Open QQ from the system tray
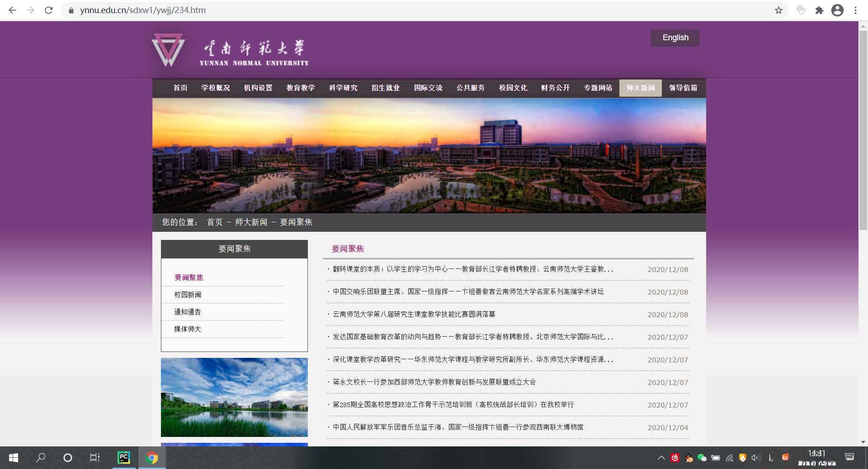The image size is (868, 469). coord(689,459)
